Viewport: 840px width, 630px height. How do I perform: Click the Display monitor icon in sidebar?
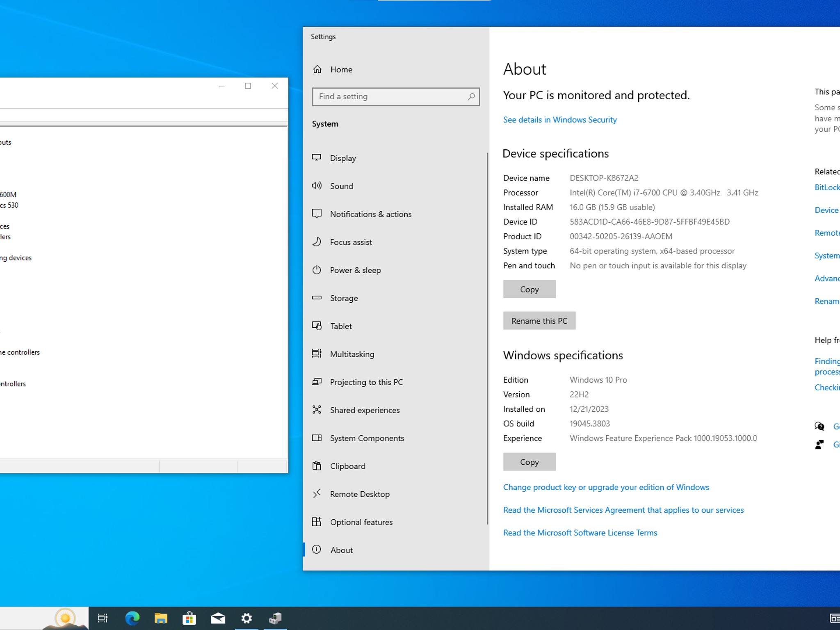click(x=317, y=158)
